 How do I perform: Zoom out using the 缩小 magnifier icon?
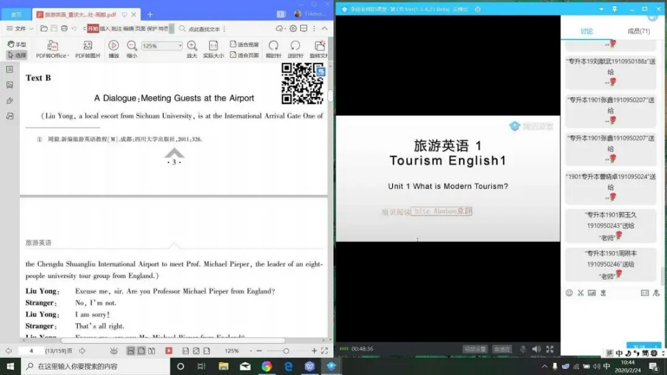[x=132, y=49]
